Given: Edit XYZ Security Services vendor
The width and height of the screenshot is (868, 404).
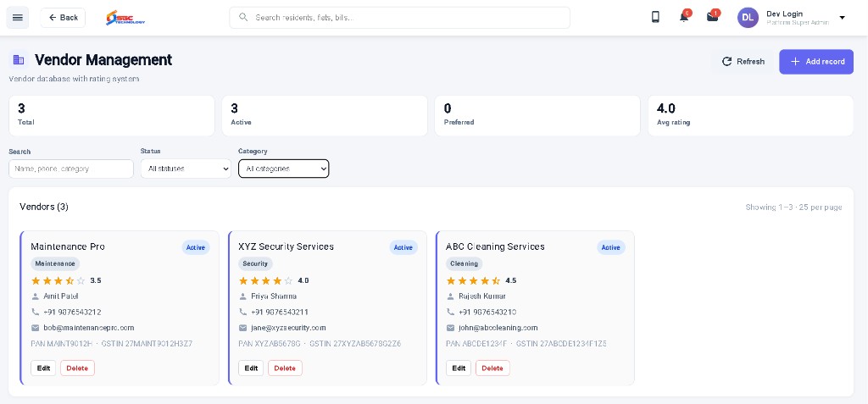Looking at the screenshot, I should (x=251, y=368).
